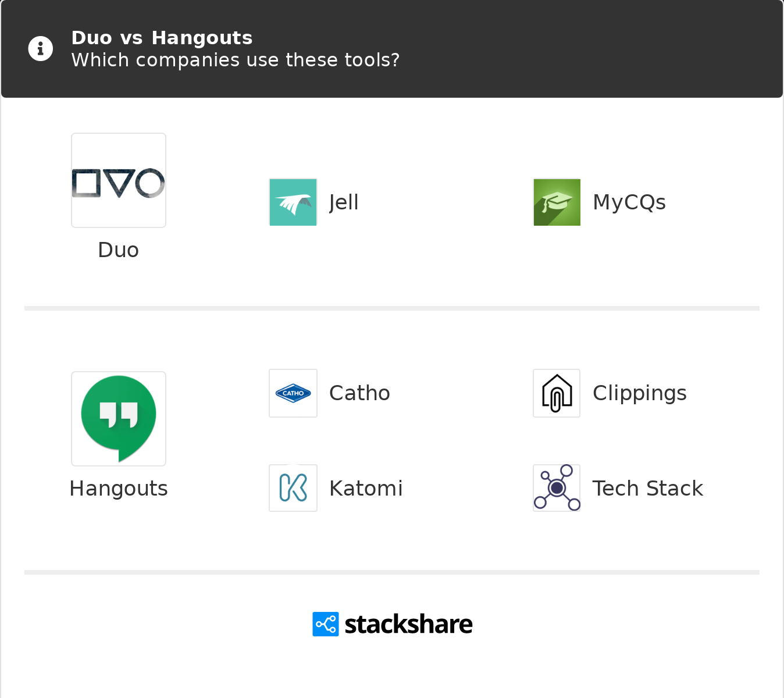
Task: Click the Hangouts label text
Action: tap(119, 489)
